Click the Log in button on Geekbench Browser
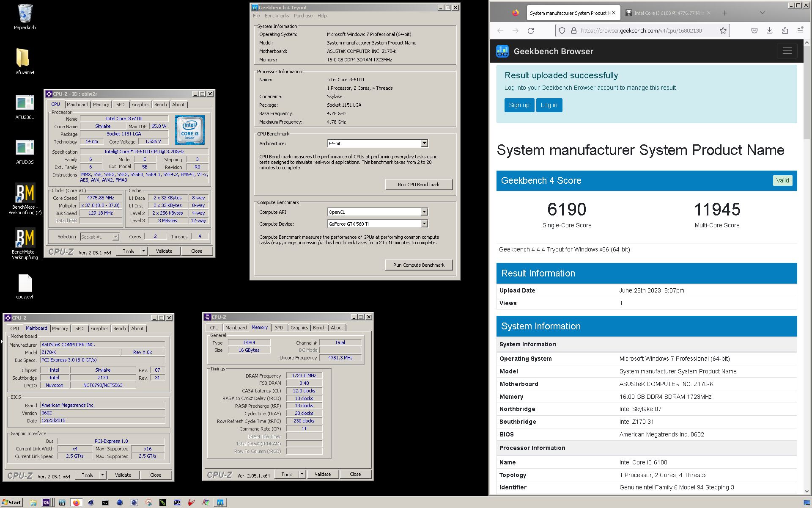Image resolution: width=812 pixels, height=508 pixels. [549, 105]
